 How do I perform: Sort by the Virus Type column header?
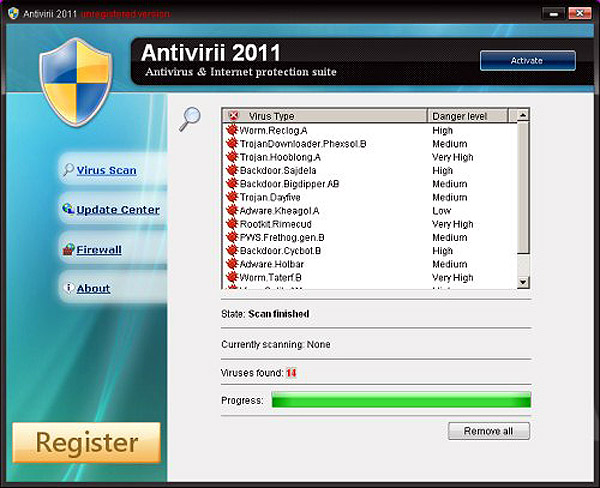[x=325, y=116]
